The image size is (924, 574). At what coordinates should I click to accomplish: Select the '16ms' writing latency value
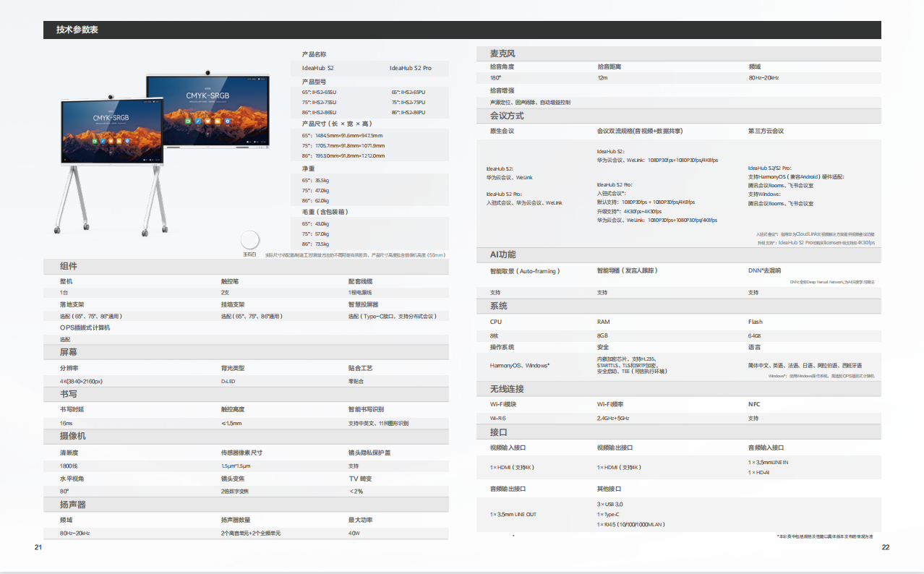coord(66,423)
